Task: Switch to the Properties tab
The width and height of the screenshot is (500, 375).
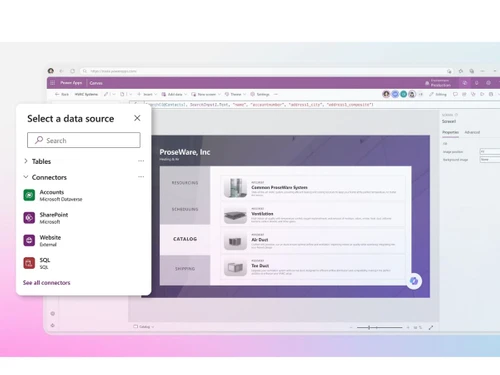Action: tap(450, 132)
